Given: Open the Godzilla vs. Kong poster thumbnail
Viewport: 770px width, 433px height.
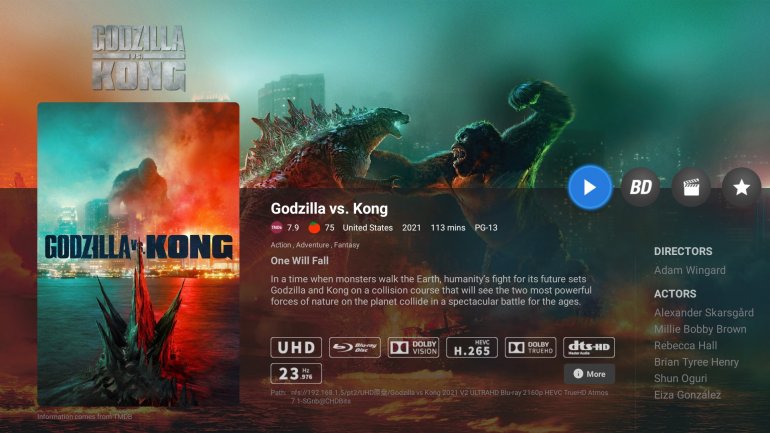Looking at the screenshot, I should pyautogui.click(x=138, y=254).
